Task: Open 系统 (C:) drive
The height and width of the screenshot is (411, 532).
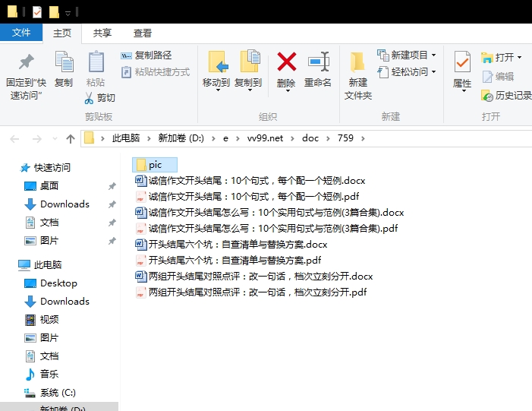Action: point(50,393)
